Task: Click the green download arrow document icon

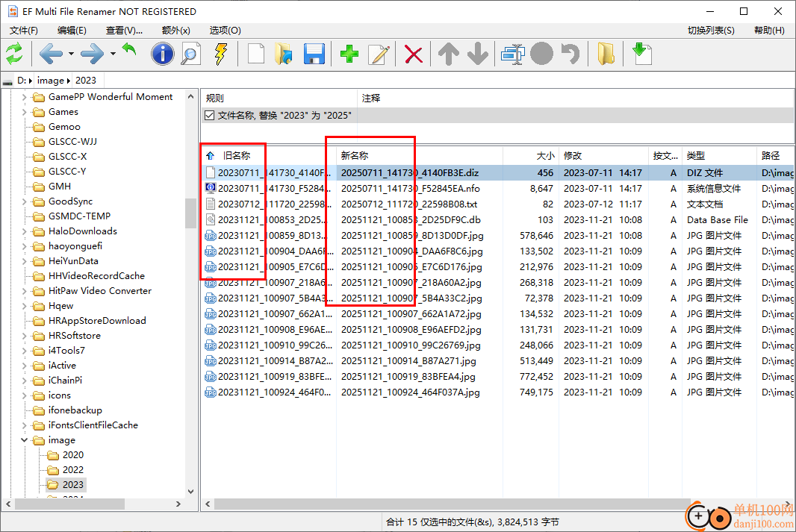Action: pyautogui.click(x=642, y=54)
